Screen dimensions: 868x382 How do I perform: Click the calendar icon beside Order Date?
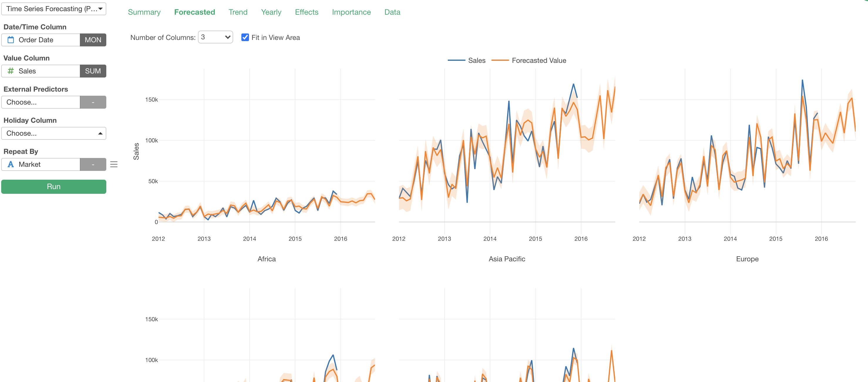point(11,40)
